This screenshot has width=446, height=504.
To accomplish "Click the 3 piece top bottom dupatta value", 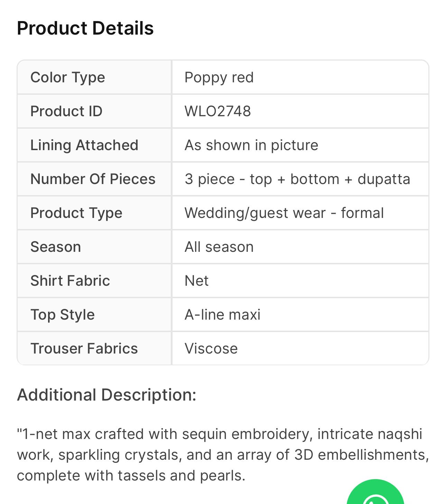I will click(x=297, y=179).
